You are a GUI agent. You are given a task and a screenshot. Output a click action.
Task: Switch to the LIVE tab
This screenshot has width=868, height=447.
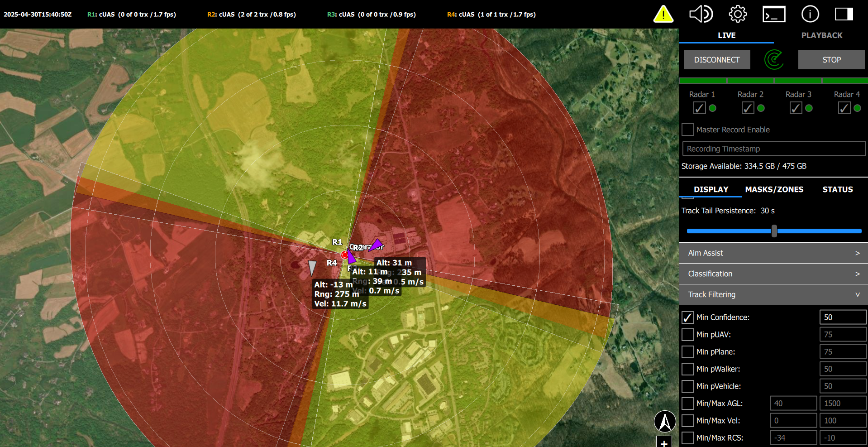727,35
